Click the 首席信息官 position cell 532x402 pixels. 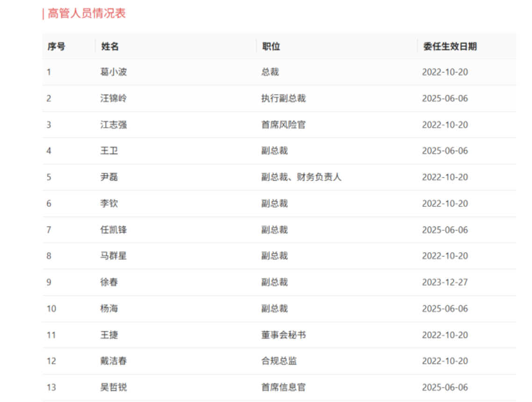(x=284, y=387)
